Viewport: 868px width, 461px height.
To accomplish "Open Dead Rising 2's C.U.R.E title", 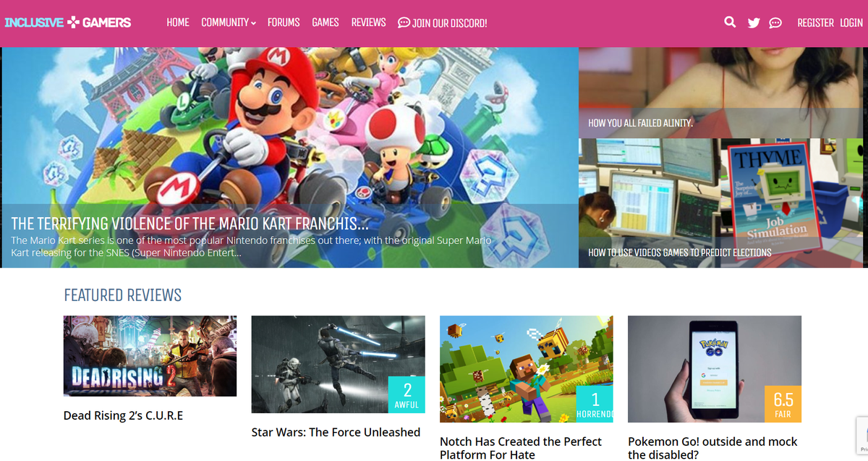I will pyautogui.click(x=123, y=415).
